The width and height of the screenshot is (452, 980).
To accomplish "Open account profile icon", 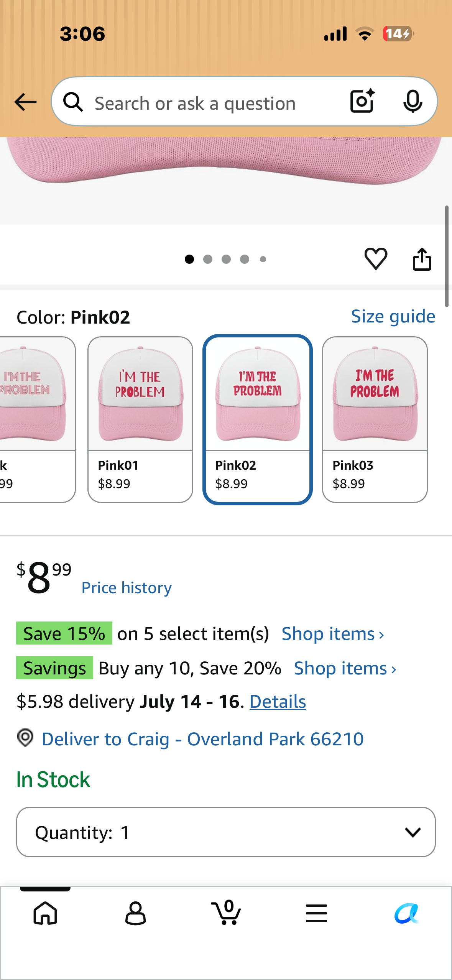I will [136, 913].
